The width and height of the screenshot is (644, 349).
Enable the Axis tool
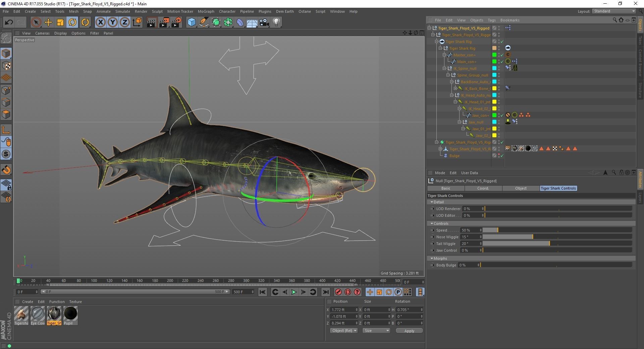(6, 130)
